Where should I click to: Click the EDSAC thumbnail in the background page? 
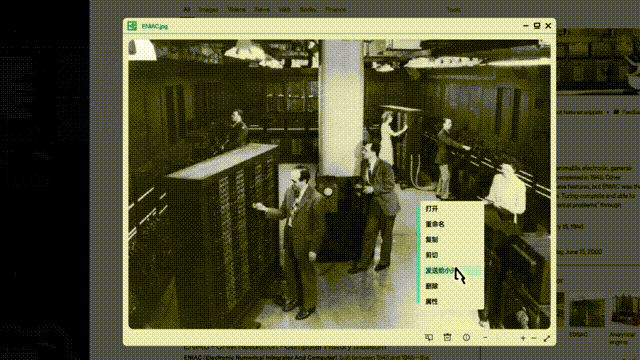click(x=587, y=313)
